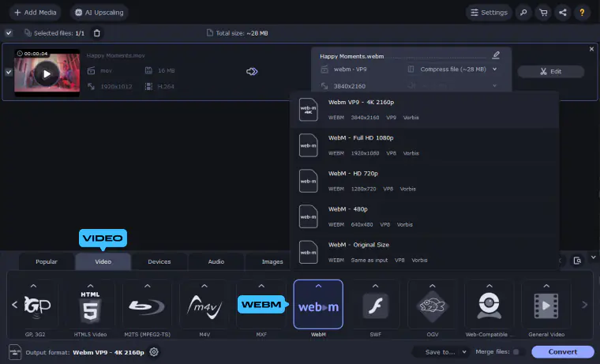Select the M2TS (MPEG2-TS) format icon
The width and height of the screenshot is (600, 364).
coord(148,309)
